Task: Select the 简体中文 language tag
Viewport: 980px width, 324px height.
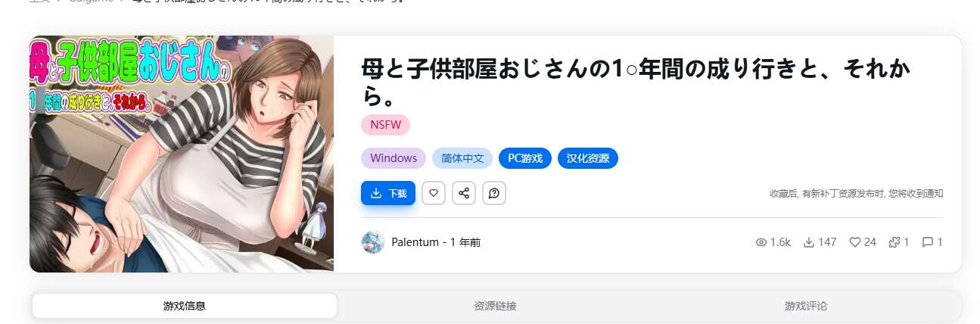Action: coord(462,158)
